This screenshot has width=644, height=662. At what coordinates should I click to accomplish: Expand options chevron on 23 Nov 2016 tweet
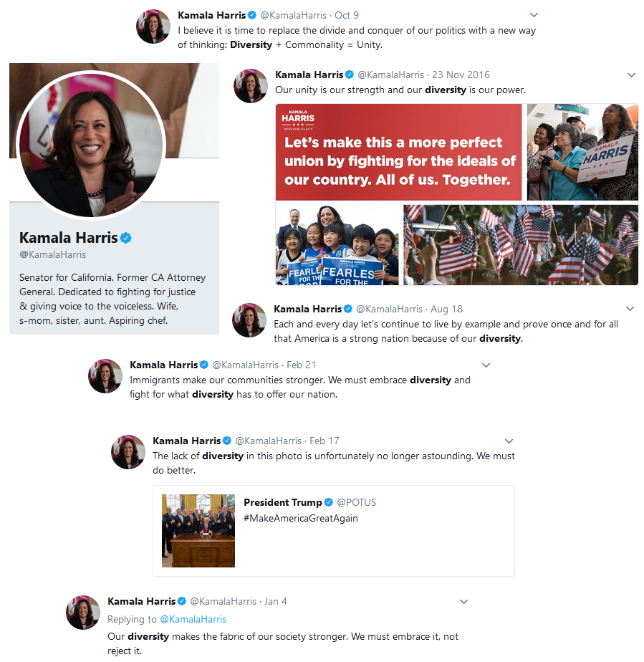631,75
